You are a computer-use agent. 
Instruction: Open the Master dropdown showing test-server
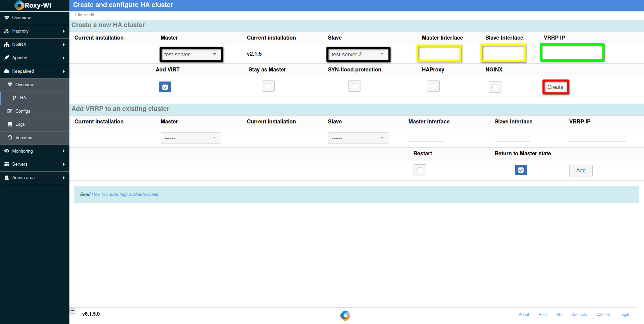click(191, 54)
